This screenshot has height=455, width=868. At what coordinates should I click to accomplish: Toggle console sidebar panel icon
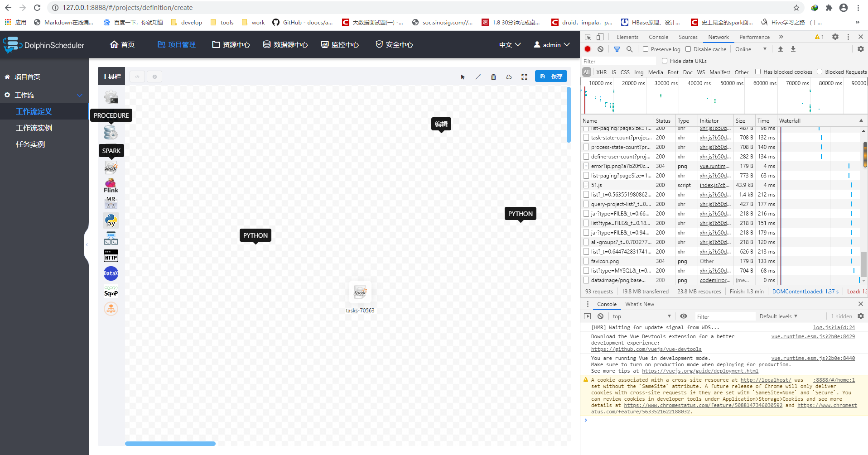[588, 316]
